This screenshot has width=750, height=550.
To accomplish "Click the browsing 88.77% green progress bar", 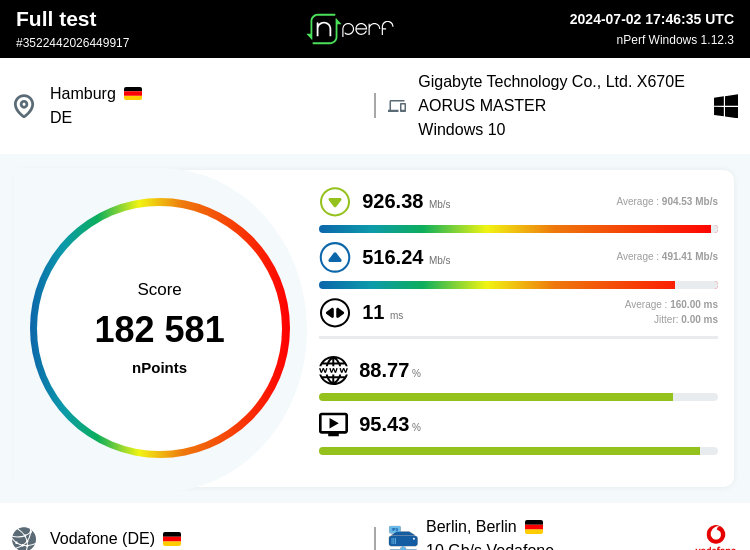I will [x=518, y=397].
